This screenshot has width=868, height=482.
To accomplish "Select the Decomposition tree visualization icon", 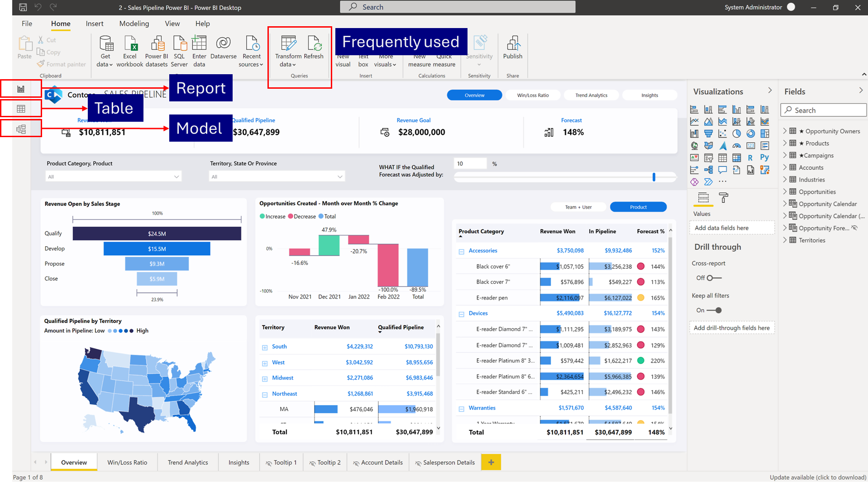I will point(709,170).
